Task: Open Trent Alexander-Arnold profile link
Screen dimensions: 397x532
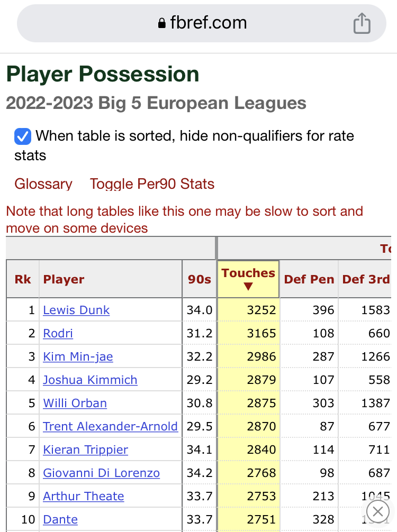Action: coord(111,426)
